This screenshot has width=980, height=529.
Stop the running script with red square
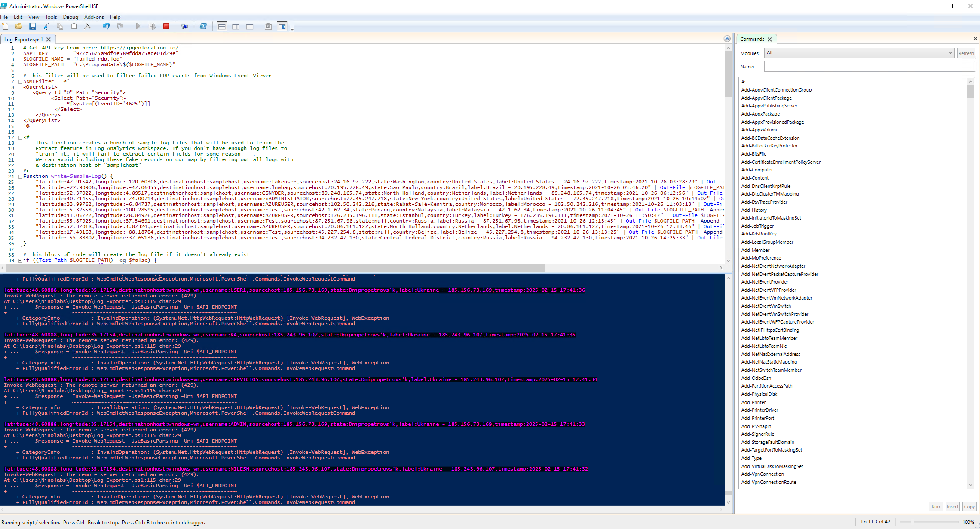click(x=166, y=26)
